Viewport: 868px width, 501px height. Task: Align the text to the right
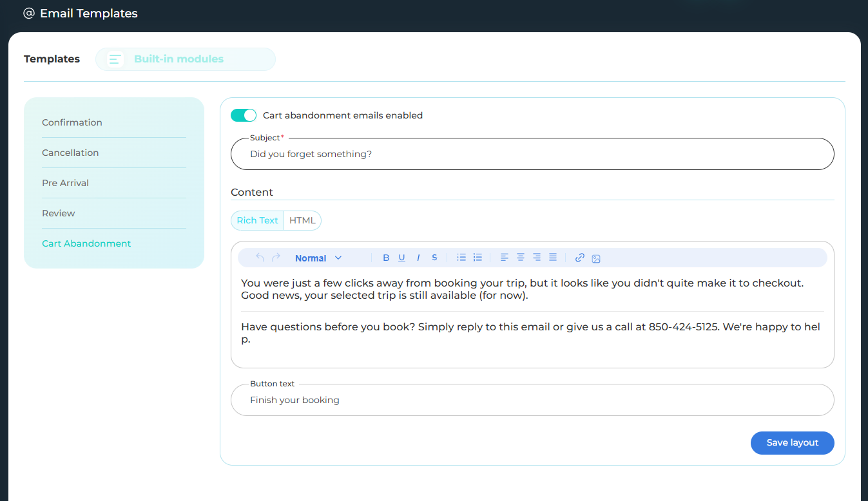coord(537,258)
